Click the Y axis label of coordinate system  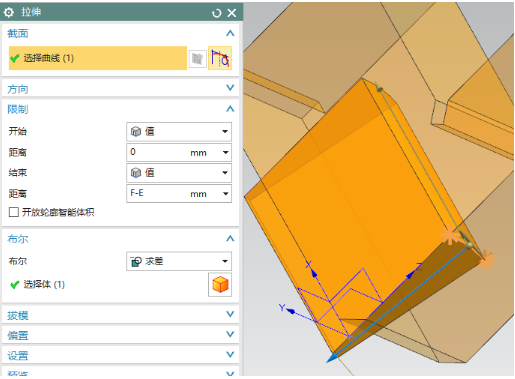282,307
